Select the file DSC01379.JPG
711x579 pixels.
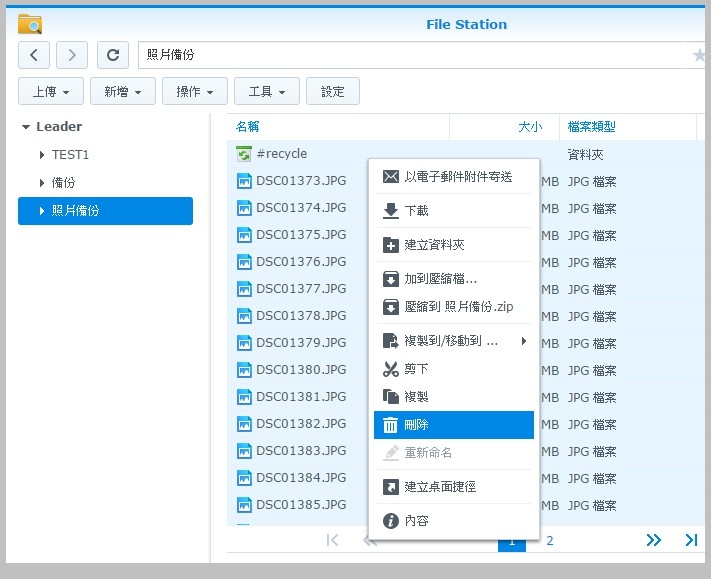pos(301,343)
